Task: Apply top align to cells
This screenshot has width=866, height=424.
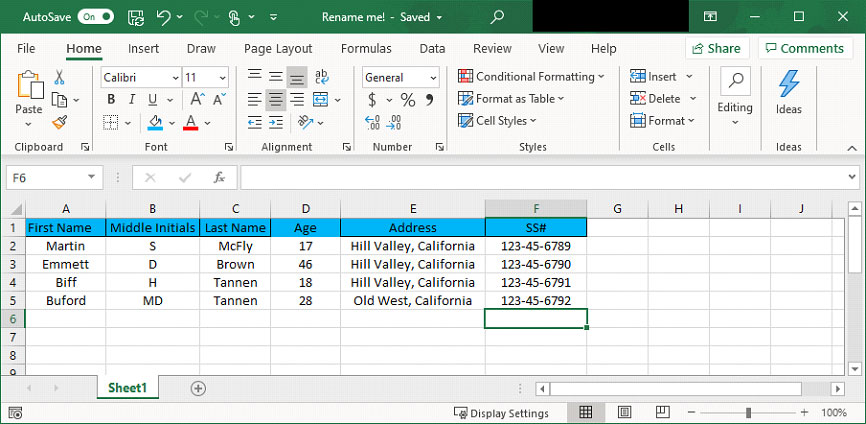Action: pyautogui.click(x=255, y=77)
